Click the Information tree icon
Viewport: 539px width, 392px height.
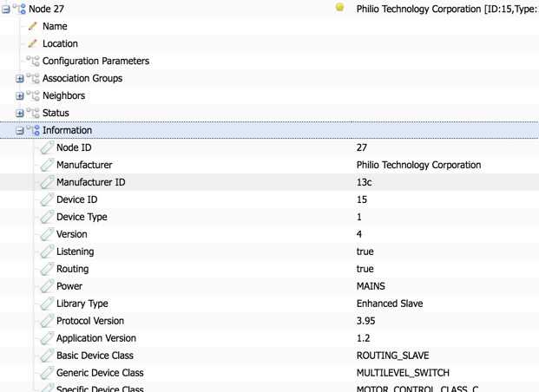[x=33, y=130]
